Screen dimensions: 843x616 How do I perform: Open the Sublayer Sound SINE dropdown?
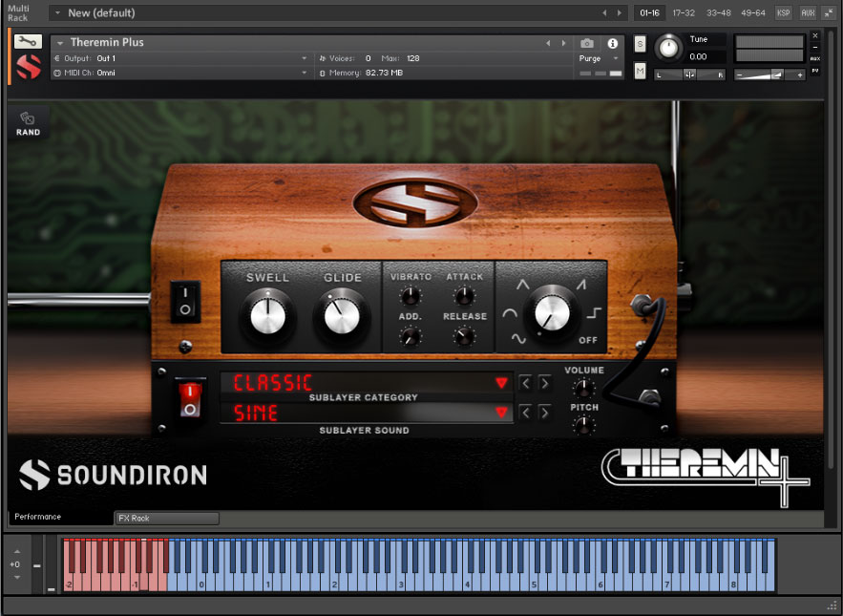pos(366,413)
